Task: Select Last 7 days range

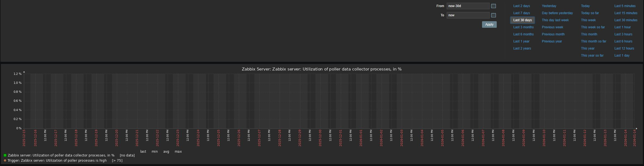Action: coord(521,13)
